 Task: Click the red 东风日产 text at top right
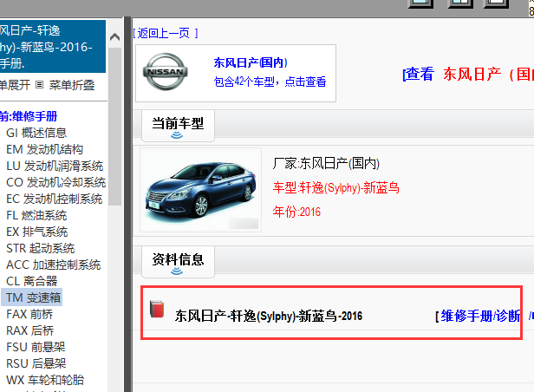pyautogui.click(x=472, y=74)
